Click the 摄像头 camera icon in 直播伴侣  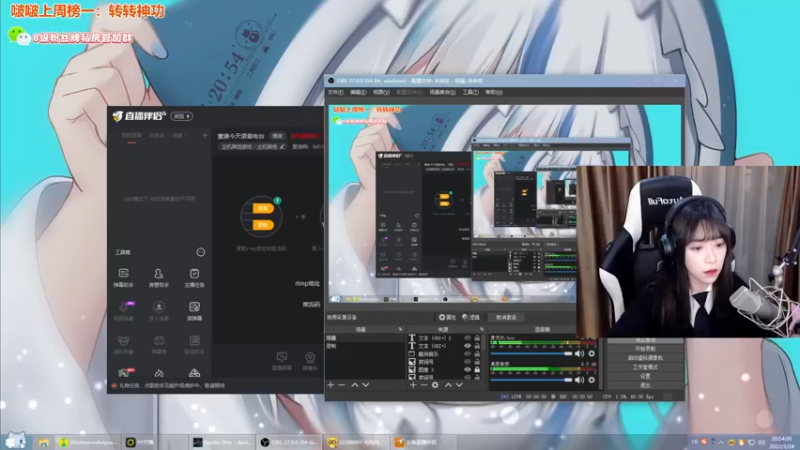310,360
